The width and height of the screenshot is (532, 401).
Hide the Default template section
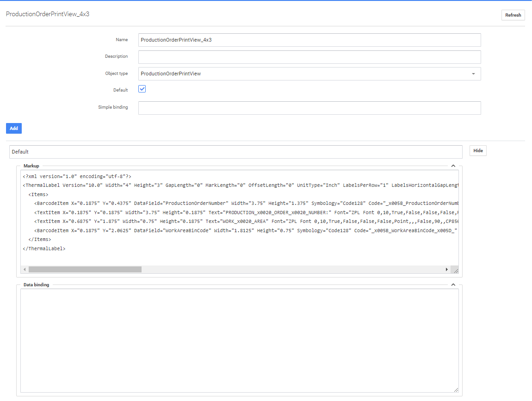click(x=478, y=151)
